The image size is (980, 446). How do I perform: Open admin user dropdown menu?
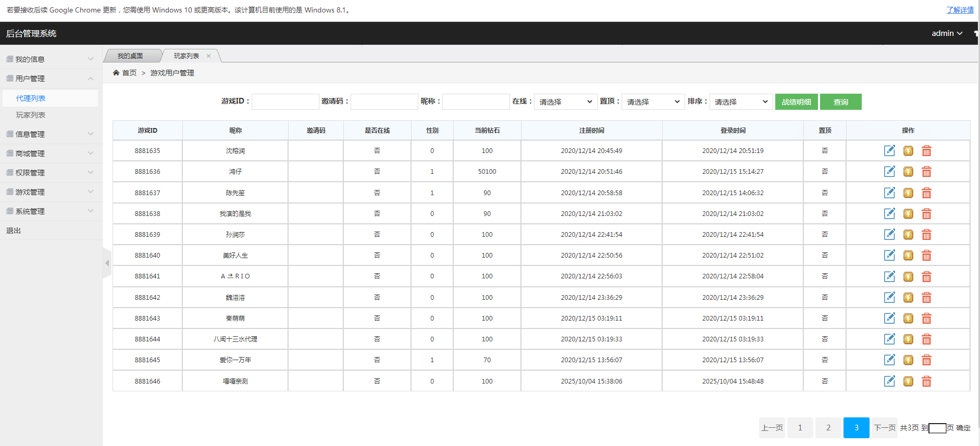pos(947,33)
